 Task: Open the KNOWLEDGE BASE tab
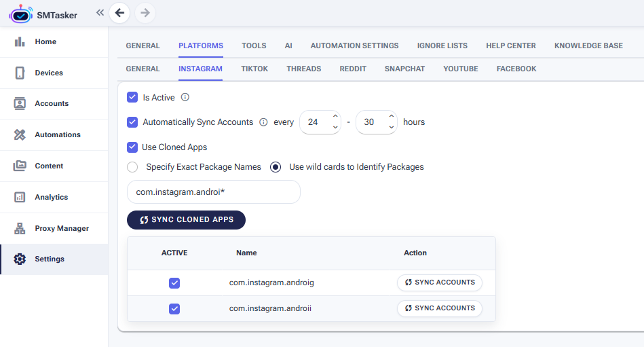point(588,45)
